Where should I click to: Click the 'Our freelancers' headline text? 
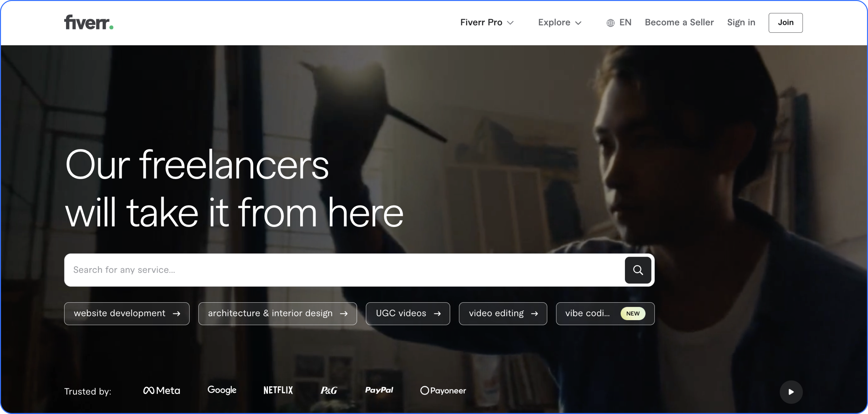pyautogui.click(x=197, y=165)
